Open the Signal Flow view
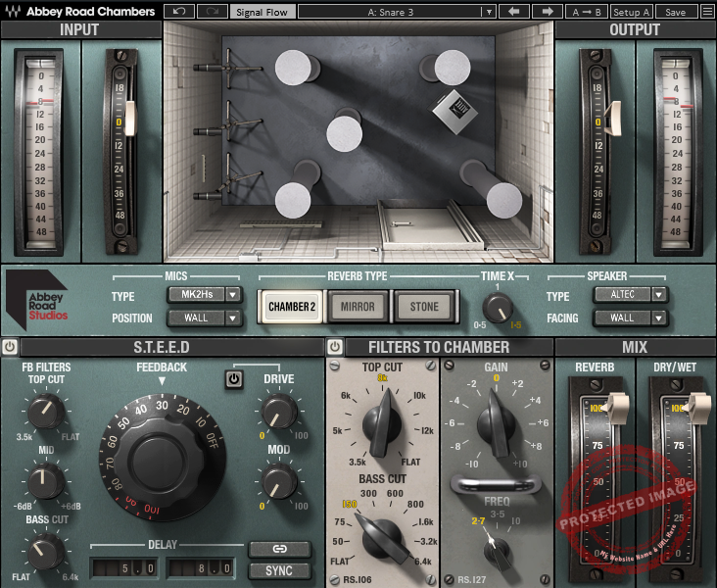717x588 pixels. pos(262,12)
